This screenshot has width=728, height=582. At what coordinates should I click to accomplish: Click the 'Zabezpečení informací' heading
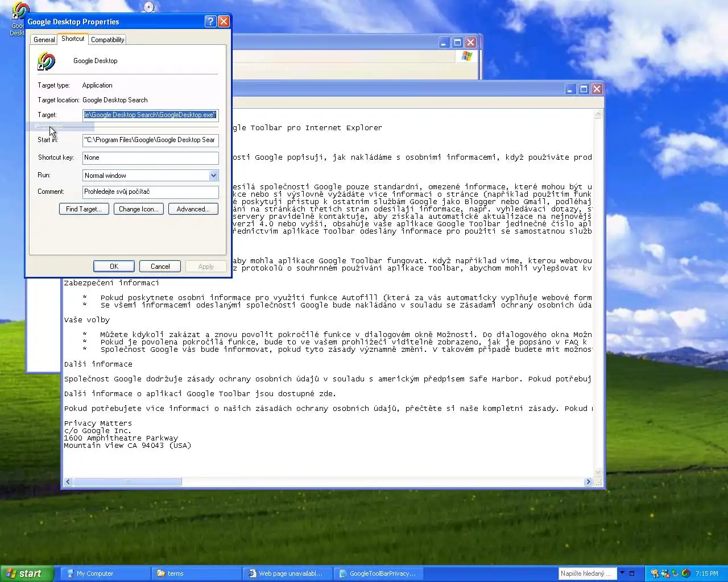click(x=111, y=283)
